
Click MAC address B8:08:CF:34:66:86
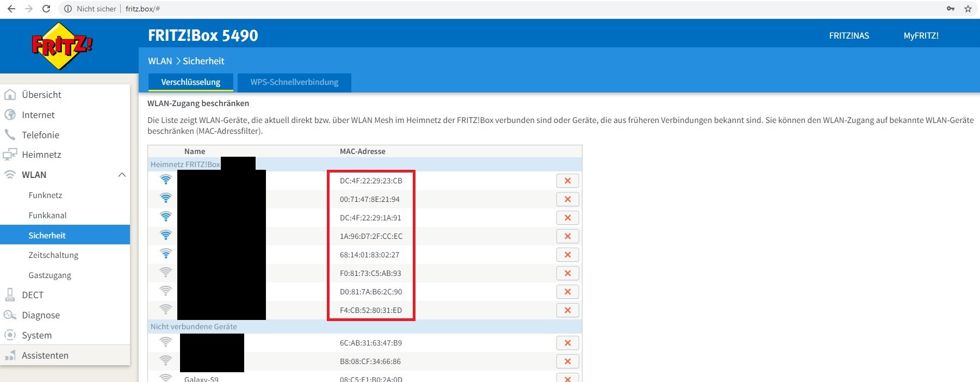coord(370,361)
